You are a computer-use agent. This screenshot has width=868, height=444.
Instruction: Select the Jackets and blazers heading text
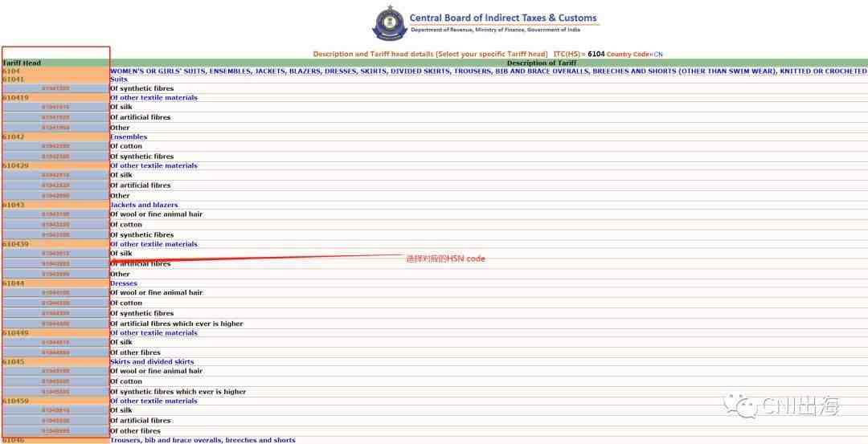tap(144, 205)
